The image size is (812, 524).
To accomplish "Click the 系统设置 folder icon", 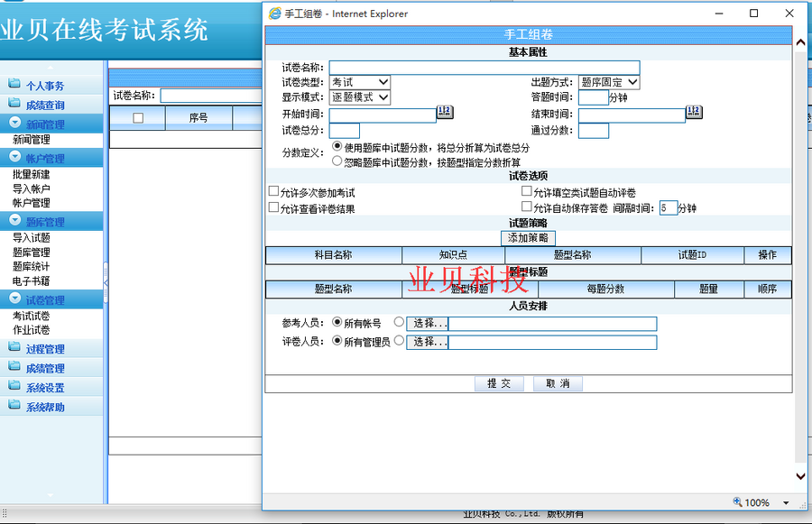I will coord(14,385).
